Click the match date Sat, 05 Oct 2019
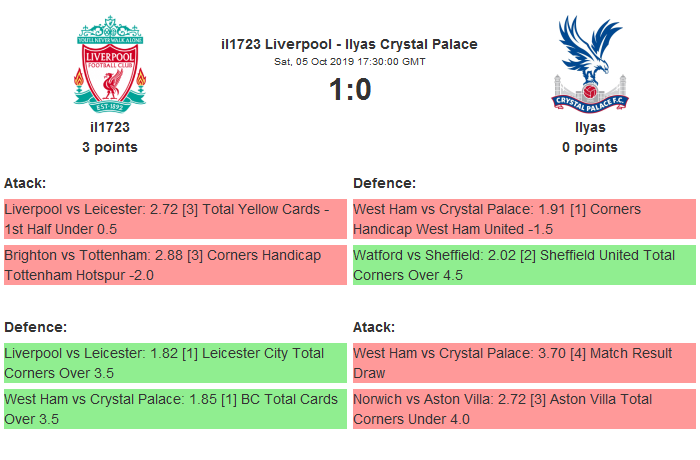Viewport: 700px width, 460px height. [x=349, y=61]
